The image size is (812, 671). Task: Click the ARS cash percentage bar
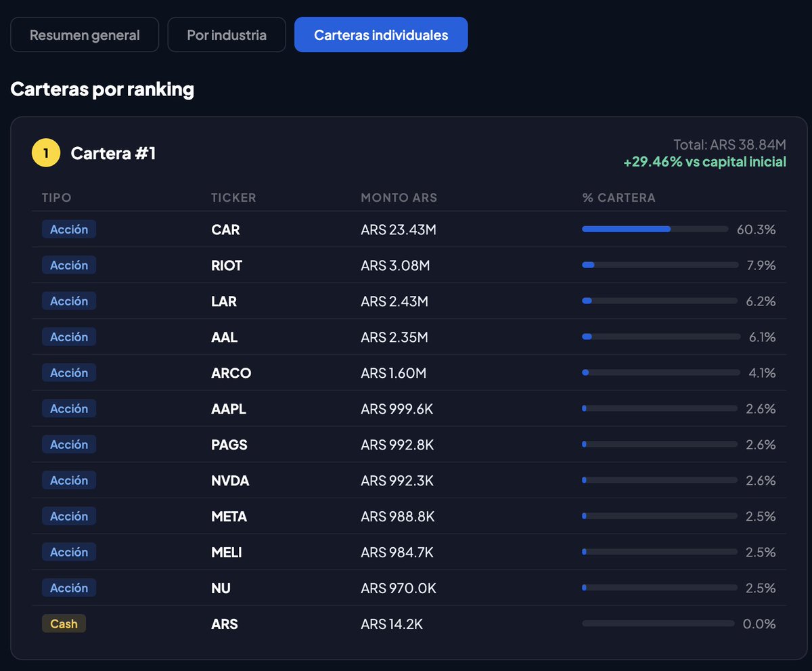pos(658,624)
